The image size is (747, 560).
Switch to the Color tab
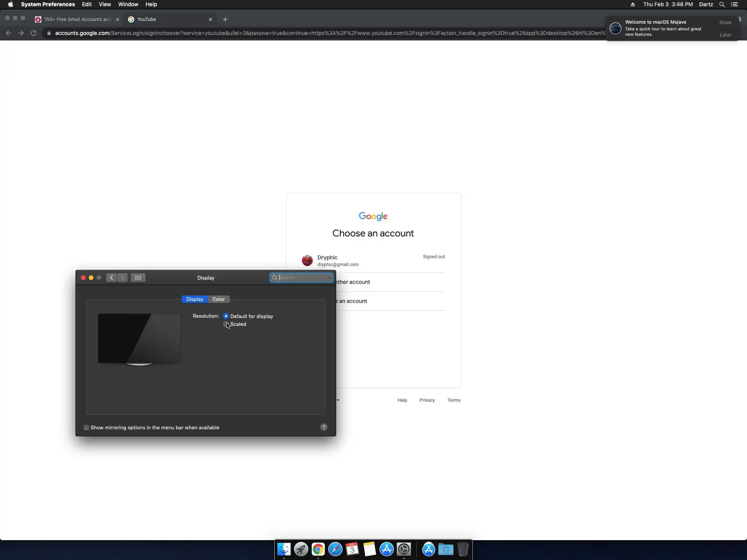218,299
